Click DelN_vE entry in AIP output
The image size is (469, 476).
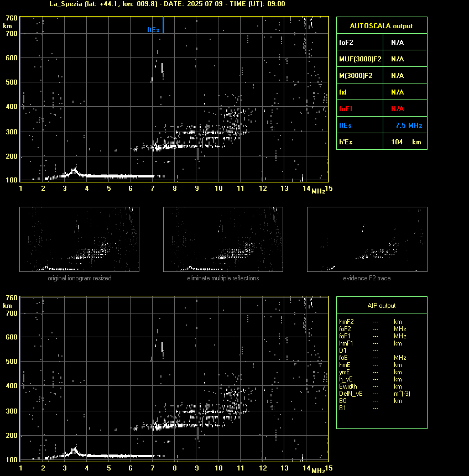pyautogui.click(x=351, y=394)
